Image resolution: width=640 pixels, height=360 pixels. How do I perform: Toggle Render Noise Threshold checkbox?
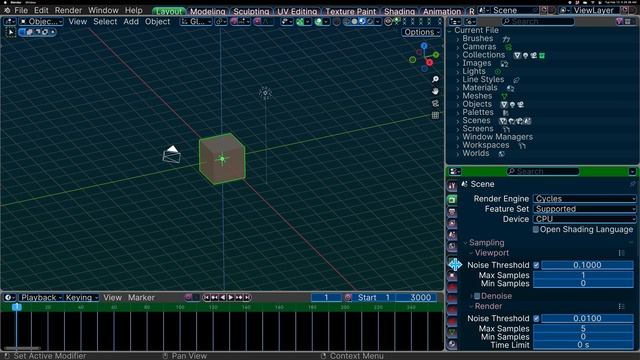click(536, 318)
